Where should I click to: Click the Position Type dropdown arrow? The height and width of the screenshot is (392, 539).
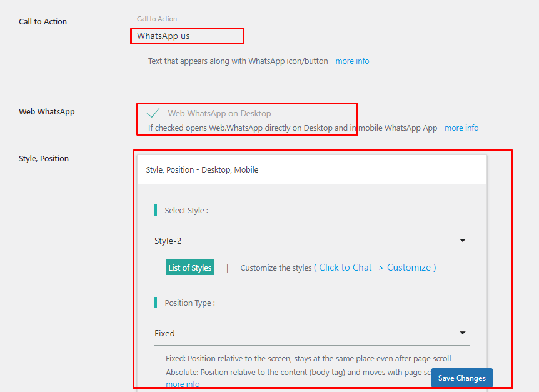point(463,333)
